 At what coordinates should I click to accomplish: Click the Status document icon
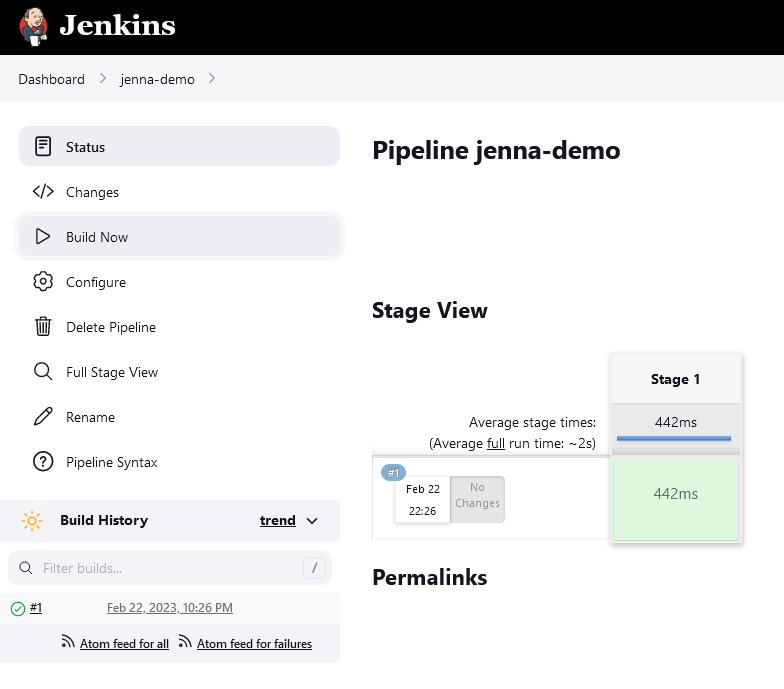[x=43, y=146]
